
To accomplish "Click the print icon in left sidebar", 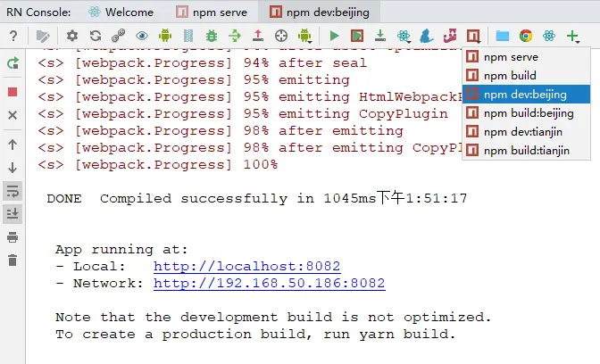I will tap(12, 236).
